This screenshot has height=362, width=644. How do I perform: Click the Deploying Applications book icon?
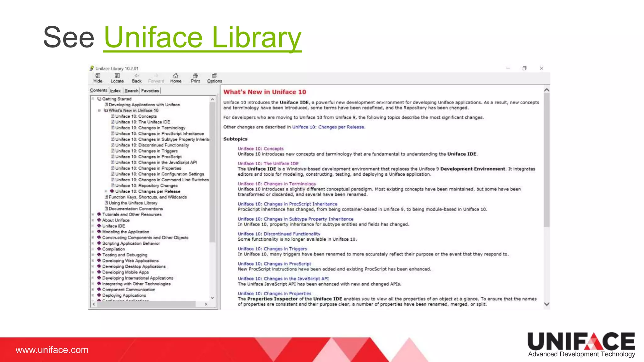pyautogui.click(x=99, y=295)
